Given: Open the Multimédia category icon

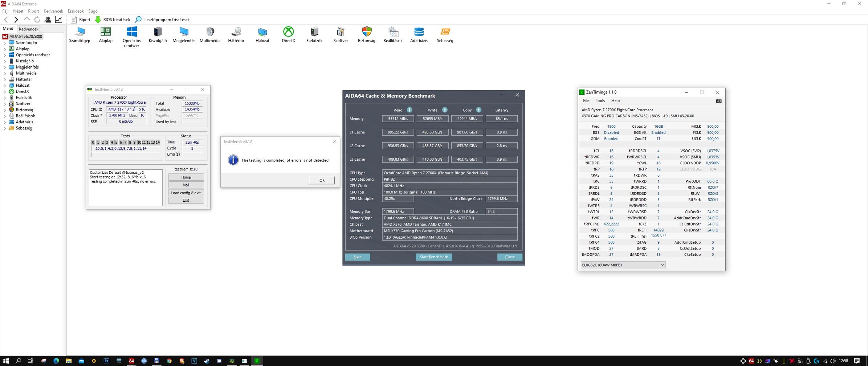Looking at the screenshot, I should coord(210,35).
